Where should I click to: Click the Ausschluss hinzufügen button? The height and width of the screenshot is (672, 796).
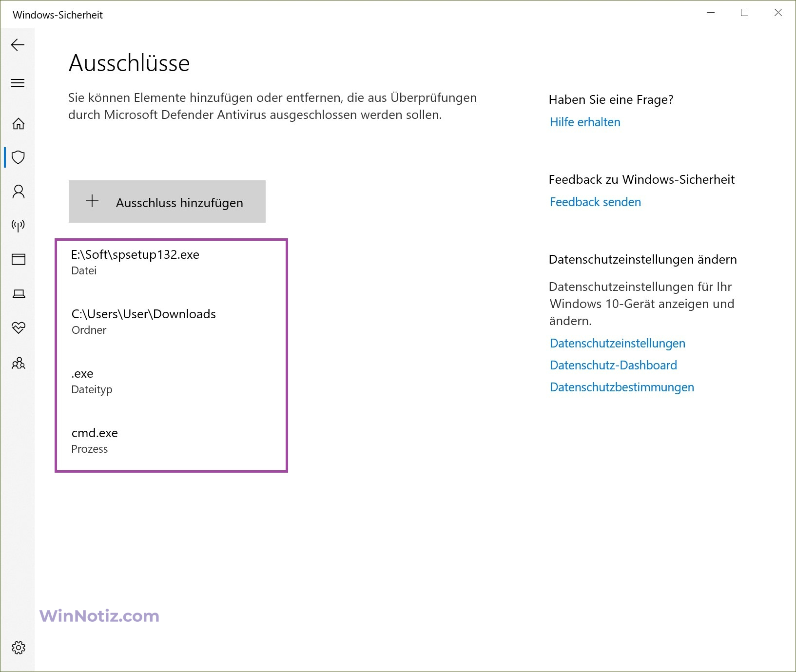pyautogui.click(x=167, y=202)
